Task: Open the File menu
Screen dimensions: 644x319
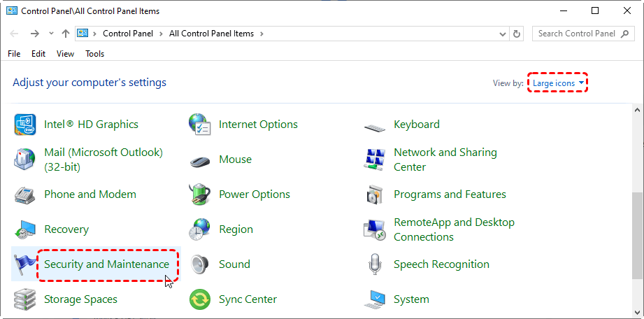Action: click(14, 54)
